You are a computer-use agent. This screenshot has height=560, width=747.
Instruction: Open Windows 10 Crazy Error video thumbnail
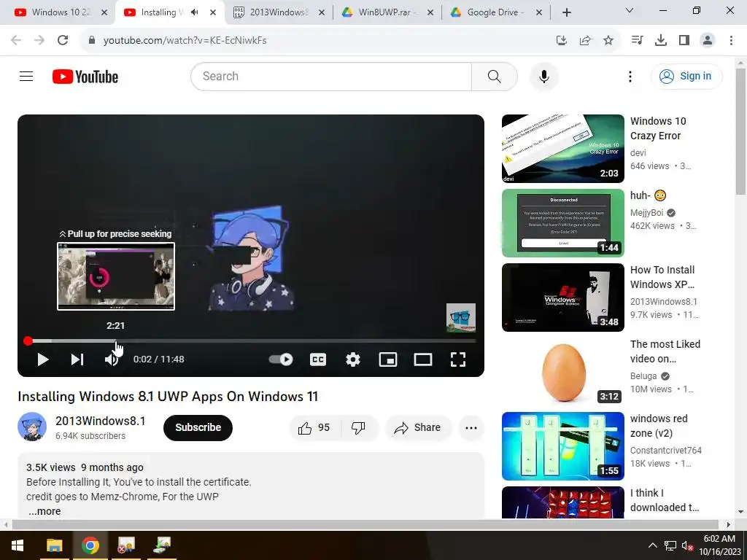(562, 149)
